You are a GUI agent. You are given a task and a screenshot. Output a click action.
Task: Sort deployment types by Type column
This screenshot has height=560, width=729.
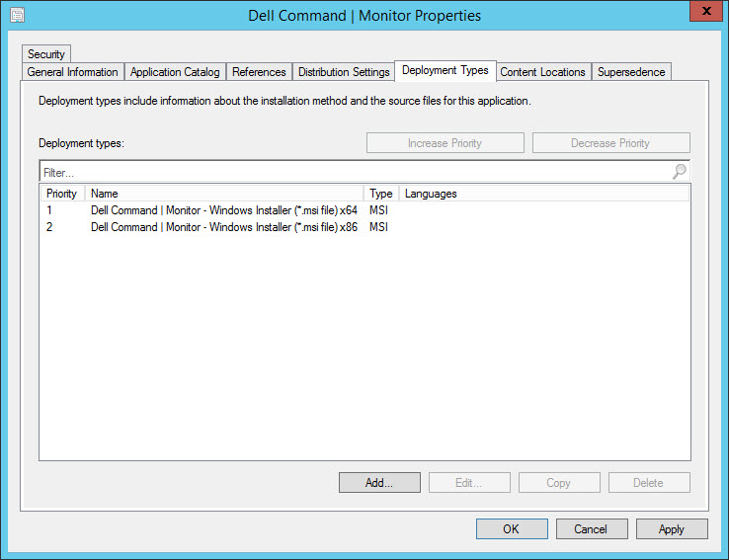pos(380,194)
